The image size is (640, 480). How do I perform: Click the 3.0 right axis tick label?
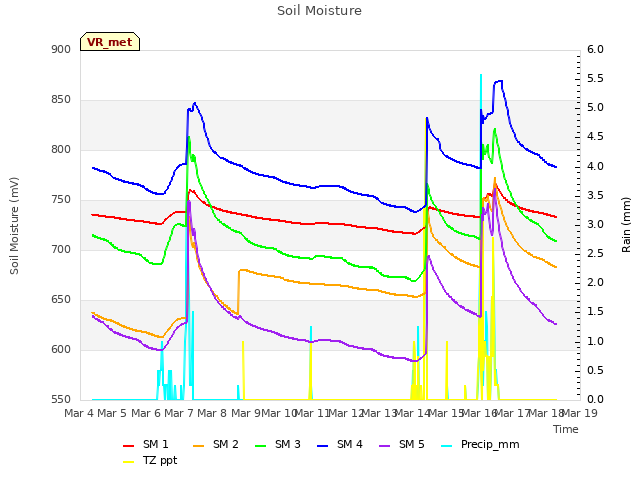[595, 224]
